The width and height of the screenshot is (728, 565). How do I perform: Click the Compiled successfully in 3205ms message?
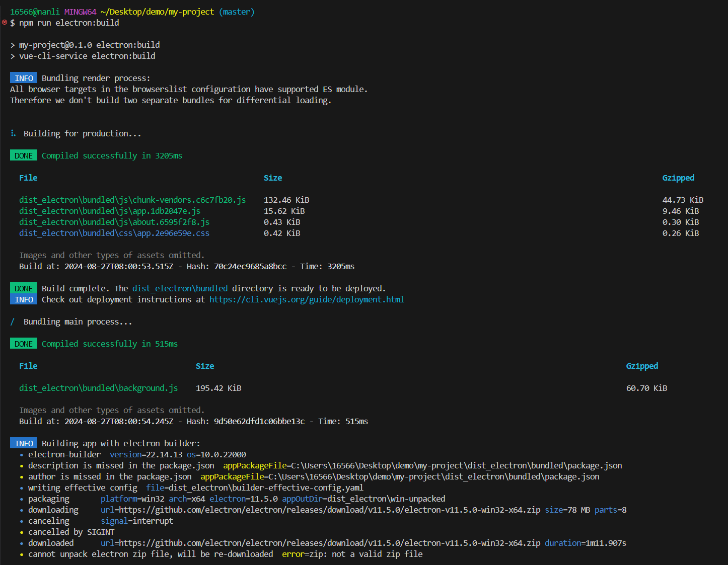point(112,155)
